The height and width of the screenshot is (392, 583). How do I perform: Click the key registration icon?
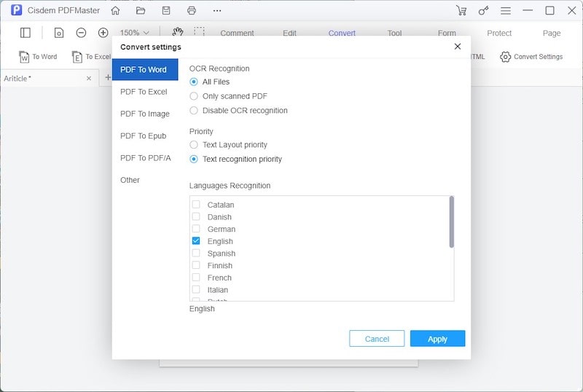(483, 11)
